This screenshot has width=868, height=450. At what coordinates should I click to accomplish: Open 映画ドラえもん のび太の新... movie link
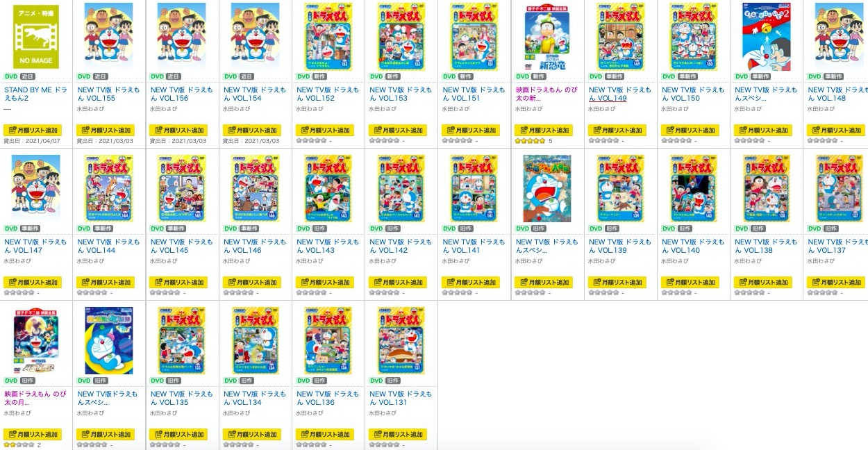coord(546,94)
